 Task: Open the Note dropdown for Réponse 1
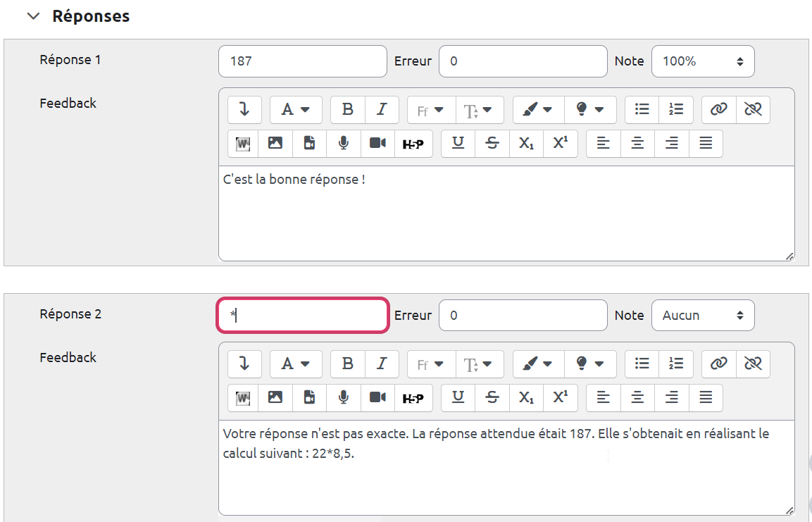tap(702, 61)
